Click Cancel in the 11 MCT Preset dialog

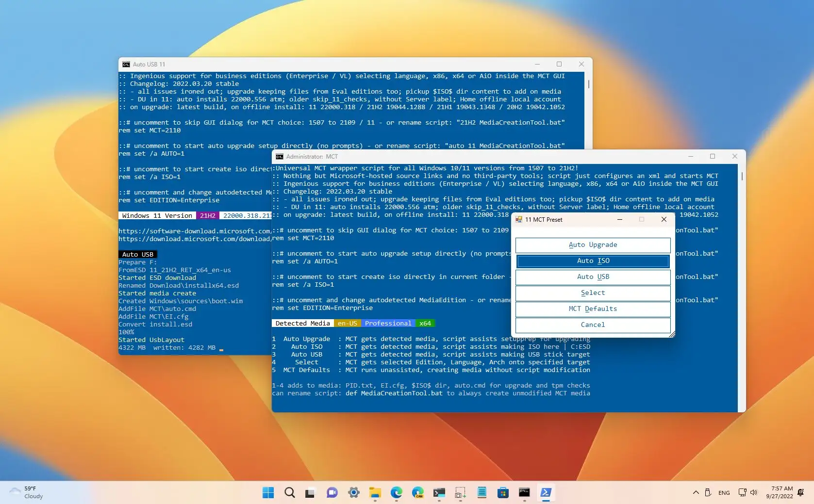(593, 325)
